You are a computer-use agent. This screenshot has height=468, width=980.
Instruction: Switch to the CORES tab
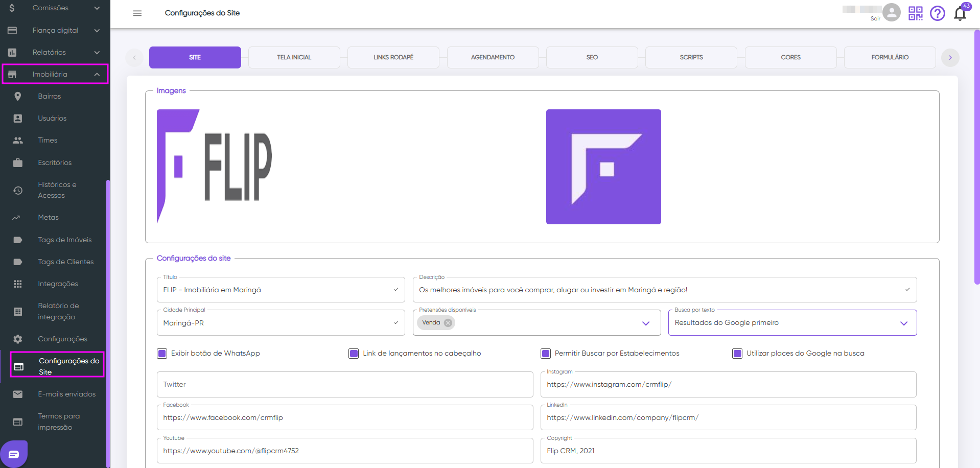(x=791, y=57)
